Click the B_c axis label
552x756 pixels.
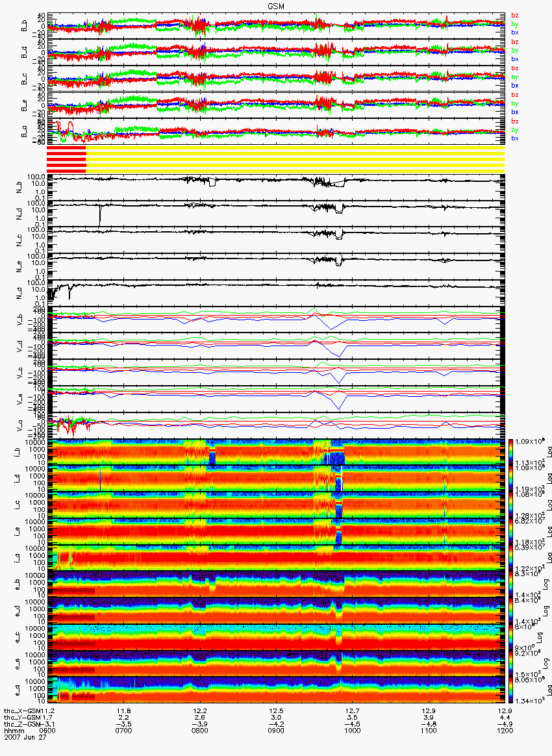(24, 79)
